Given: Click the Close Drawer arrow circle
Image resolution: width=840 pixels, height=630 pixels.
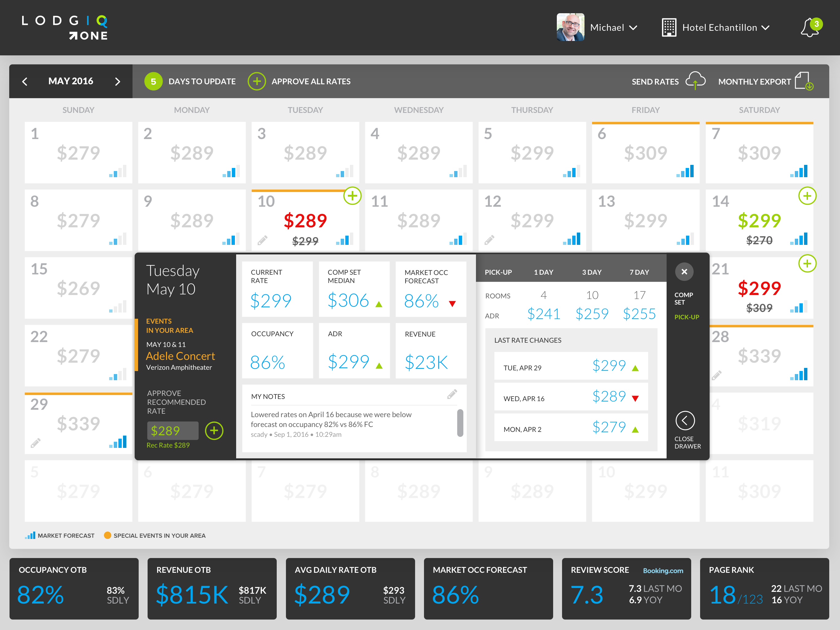Looking at the screenshot, I should 685,420.
